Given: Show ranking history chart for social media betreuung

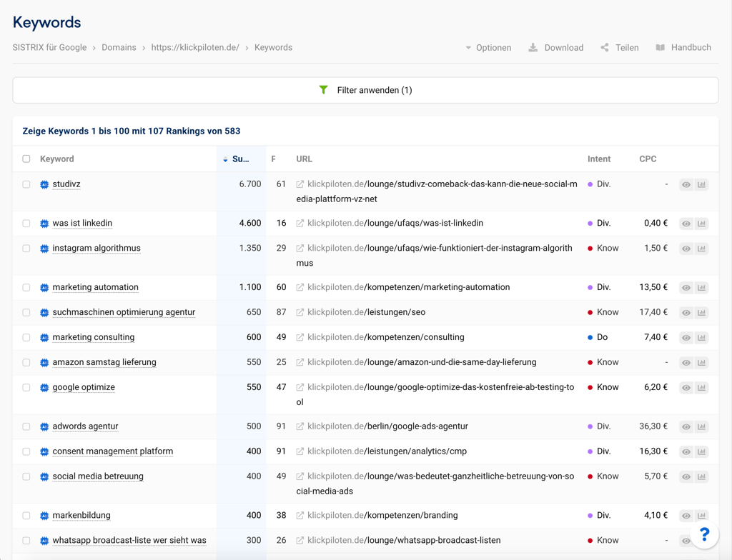Looking at the screenshot, I should tap(701, 476).
